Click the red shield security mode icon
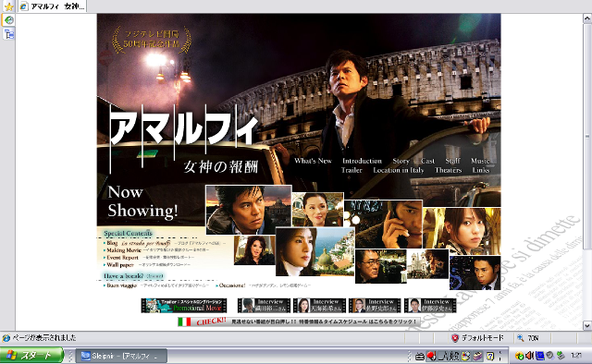 coord(455,338)
